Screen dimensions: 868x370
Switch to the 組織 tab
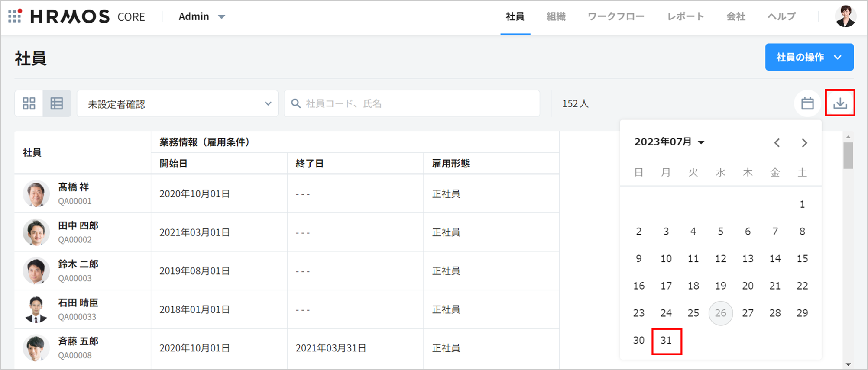556,16
